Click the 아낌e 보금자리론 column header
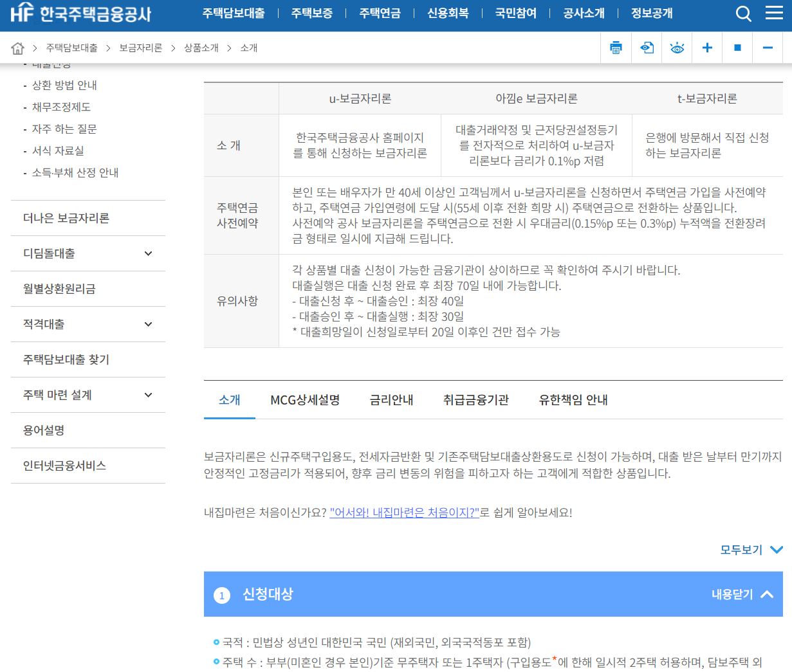This screenshot has height=672, width=792. 537,98
